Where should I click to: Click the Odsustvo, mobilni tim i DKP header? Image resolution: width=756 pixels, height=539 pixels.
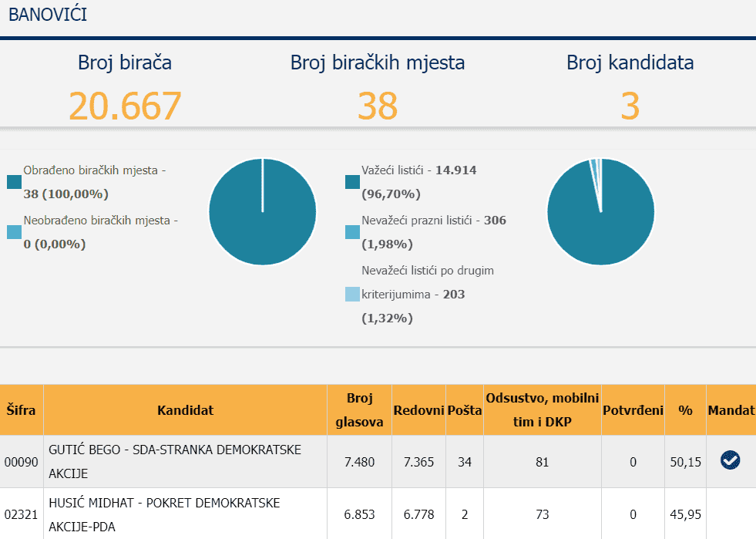(542, 410)
